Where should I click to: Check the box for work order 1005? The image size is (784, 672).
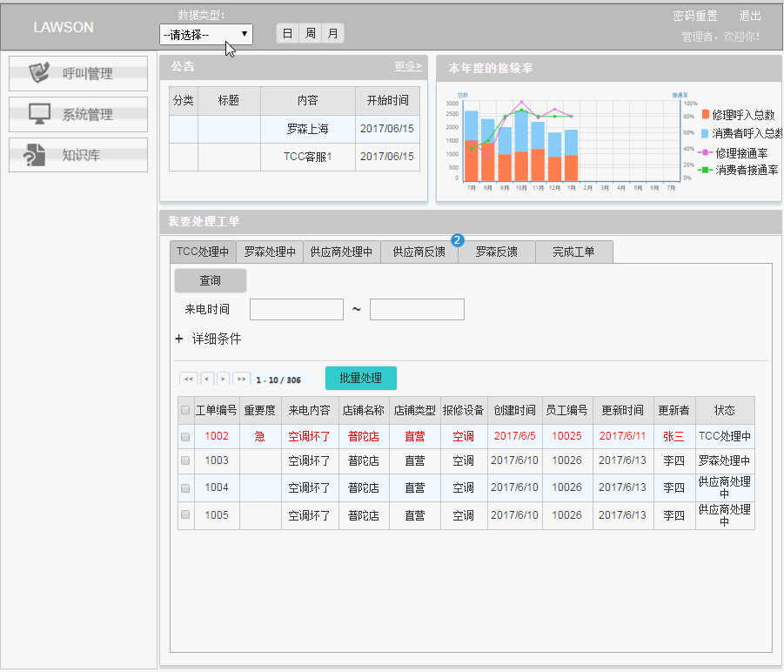click(185, 514)
